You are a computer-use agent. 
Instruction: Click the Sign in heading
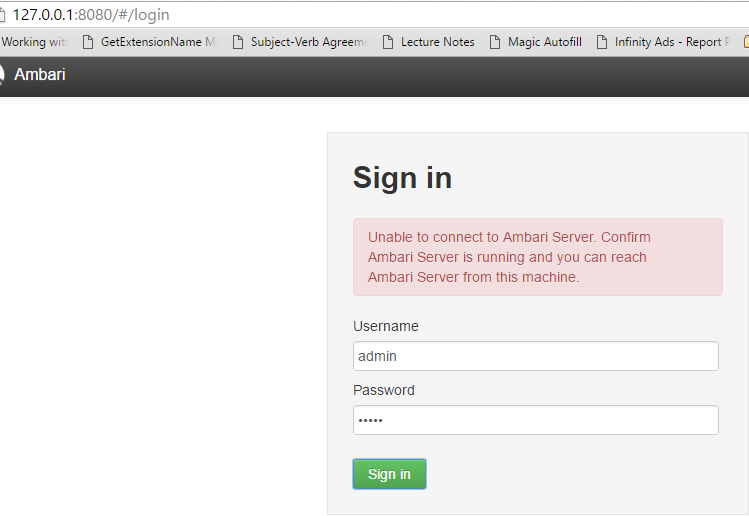(x=402, y=178)
